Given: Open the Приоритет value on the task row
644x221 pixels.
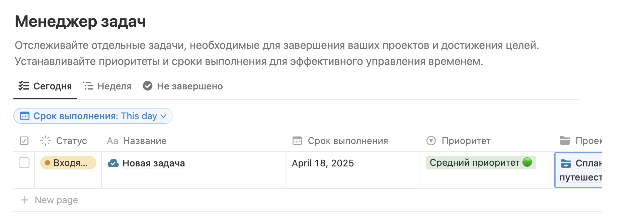Looking at the screenshot, I should click(481, 163).
